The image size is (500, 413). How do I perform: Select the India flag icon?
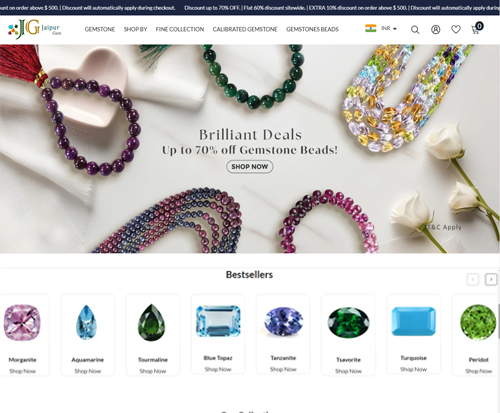(x=371, y=28)
